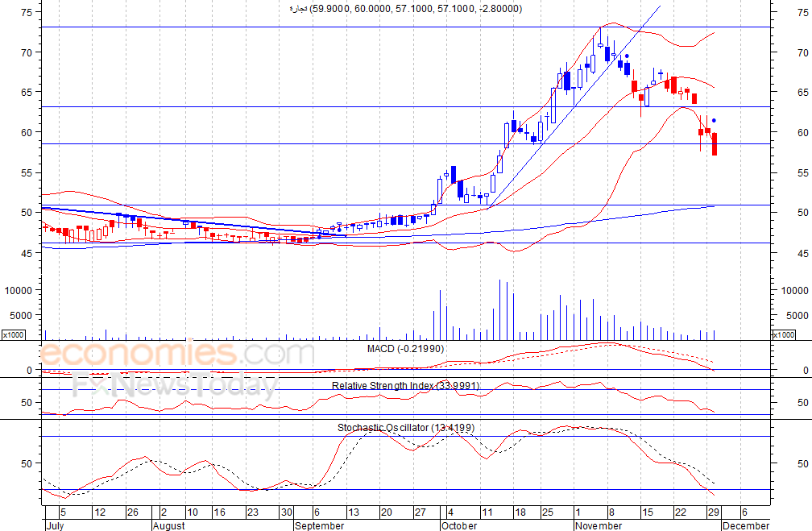Click the x1000 volume scale box on the right axis
This screenshot has width=812, height=531.
point(783,334)
